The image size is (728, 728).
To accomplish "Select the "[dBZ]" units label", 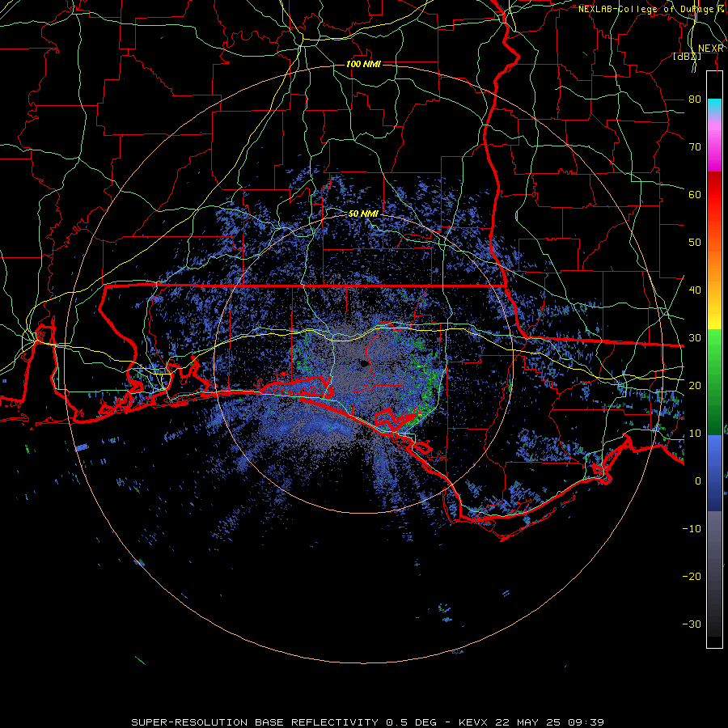I will point(687,57).
